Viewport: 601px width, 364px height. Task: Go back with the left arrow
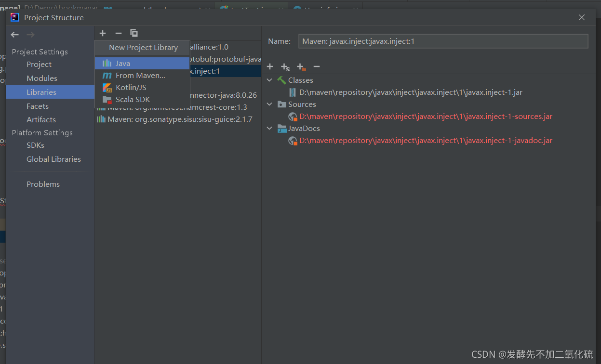click(x=15, y=35)
